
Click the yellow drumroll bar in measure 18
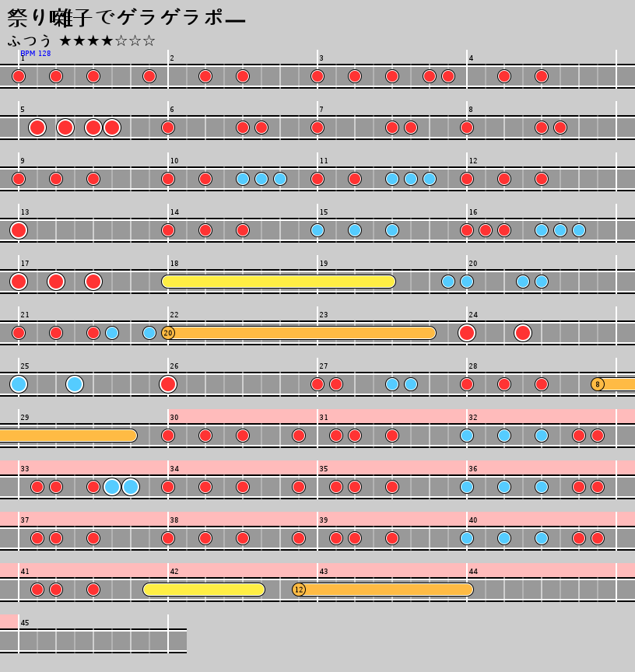coord(278,282)
